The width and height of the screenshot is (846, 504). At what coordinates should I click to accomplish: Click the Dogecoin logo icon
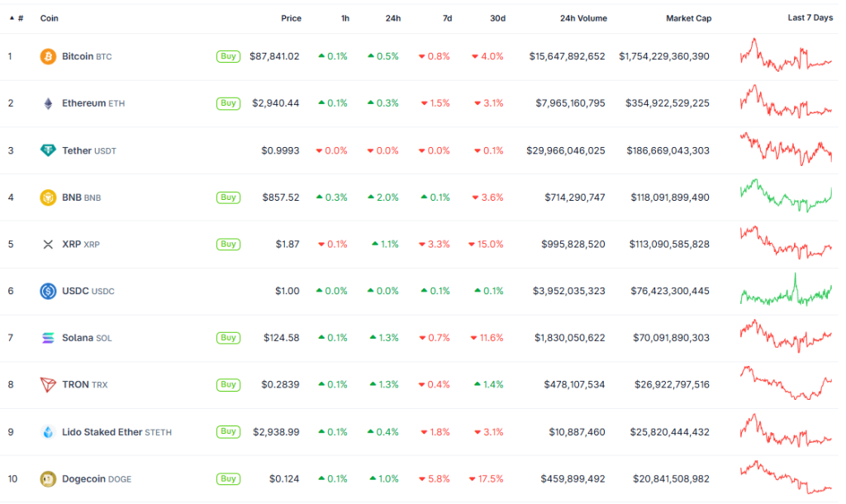click(x=48, y=479)
